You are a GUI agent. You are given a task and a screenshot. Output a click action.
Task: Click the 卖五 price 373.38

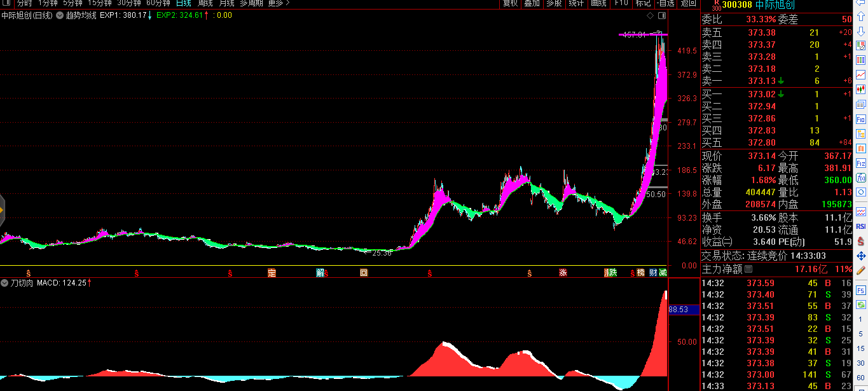[762, 32]
